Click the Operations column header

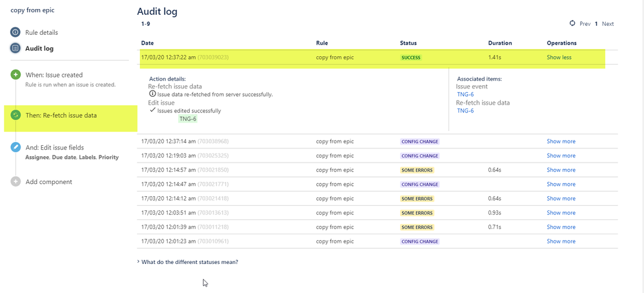tap(561, 43)
